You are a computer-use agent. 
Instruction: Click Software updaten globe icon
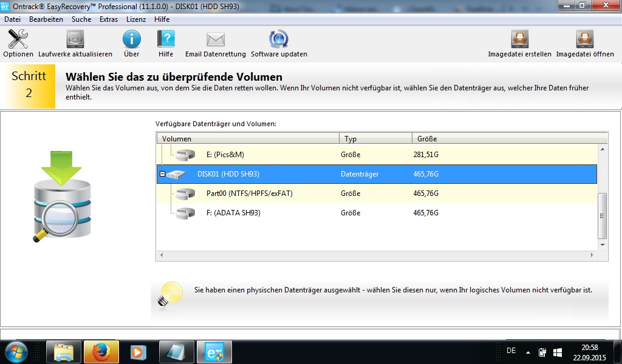[x=278, y=39]
